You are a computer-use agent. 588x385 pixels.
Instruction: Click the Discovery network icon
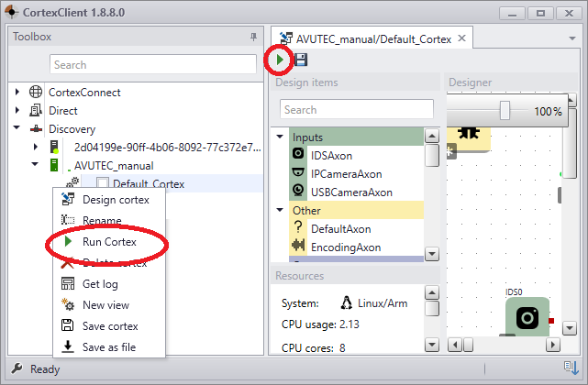36,129
